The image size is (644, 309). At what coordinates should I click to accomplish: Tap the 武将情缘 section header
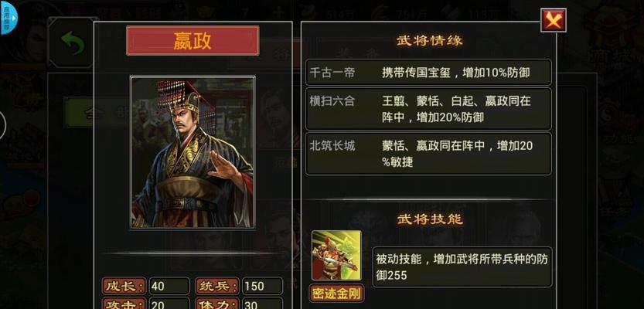click(x=430, y=41)
